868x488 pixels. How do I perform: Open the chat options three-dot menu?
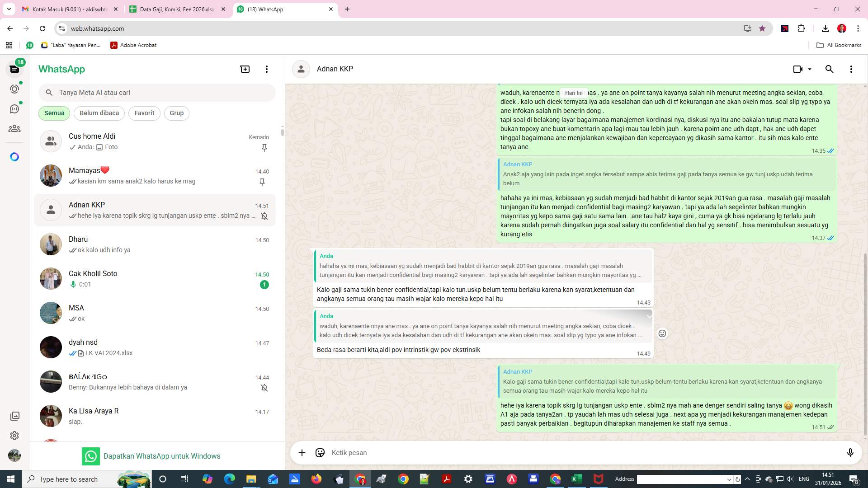851,69
